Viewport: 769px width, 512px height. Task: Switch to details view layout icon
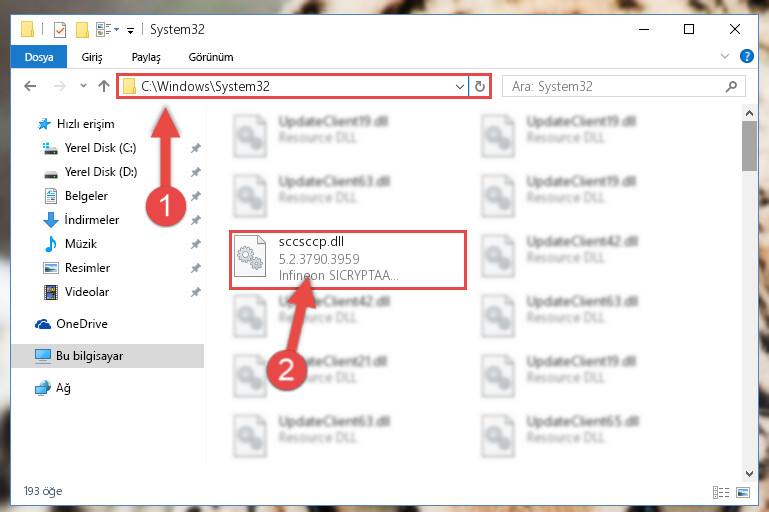pos(721,492)
